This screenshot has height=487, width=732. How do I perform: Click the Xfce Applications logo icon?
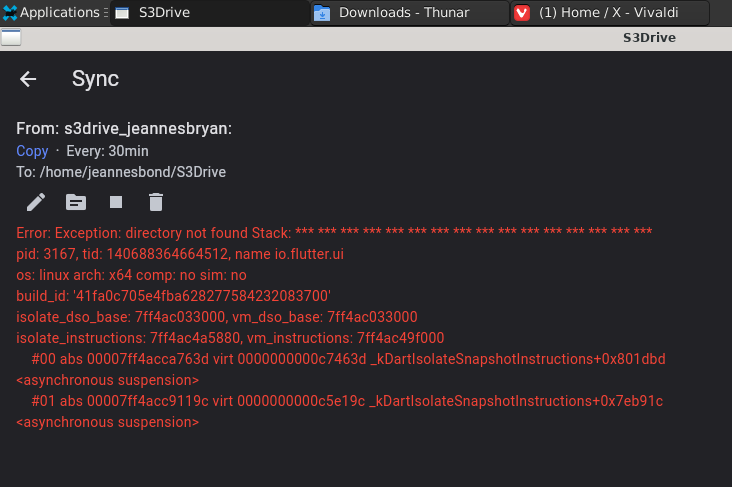point(10,13)
